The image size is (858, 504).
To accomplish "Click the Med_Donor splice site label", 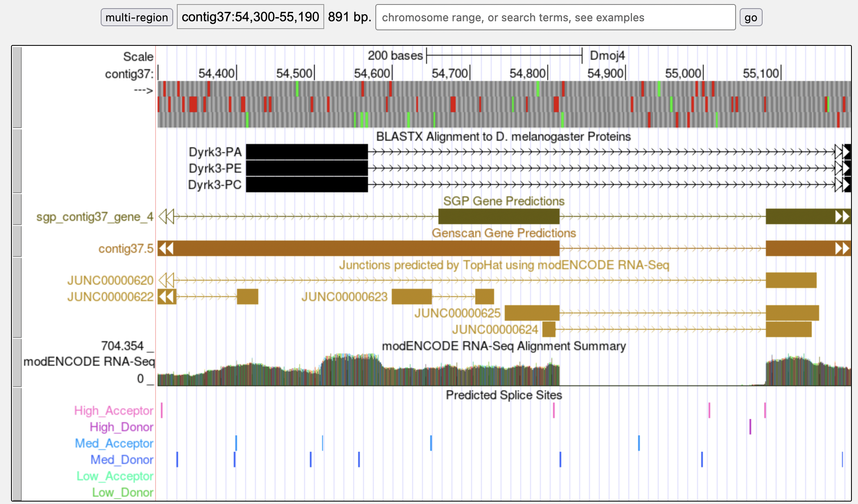I will [x=122, y=459].
